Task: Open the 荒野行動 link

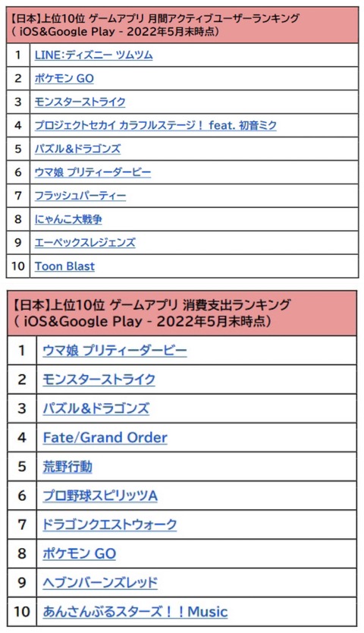Action: 67,467
